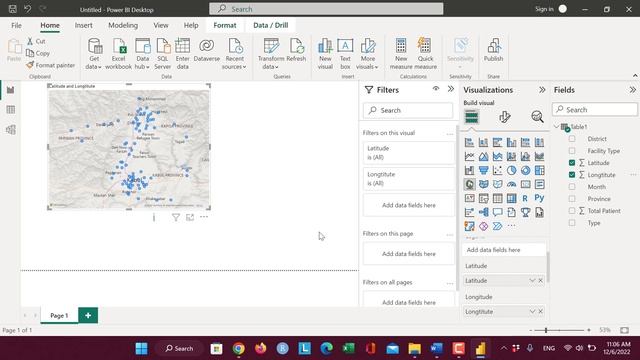Viewport: 640px width, 360px height.
Task: Click in the Filters pane search box
Action: point(408,110)
